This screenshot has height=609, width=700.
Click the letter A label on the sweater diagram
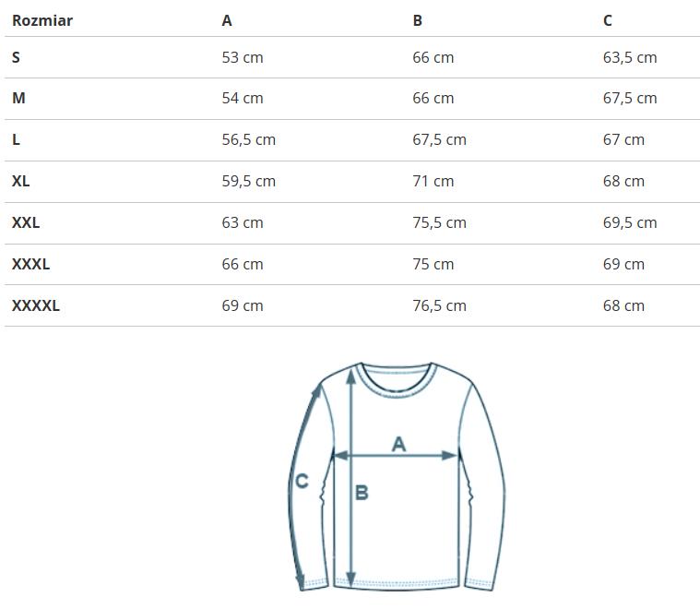pos(398,444)
